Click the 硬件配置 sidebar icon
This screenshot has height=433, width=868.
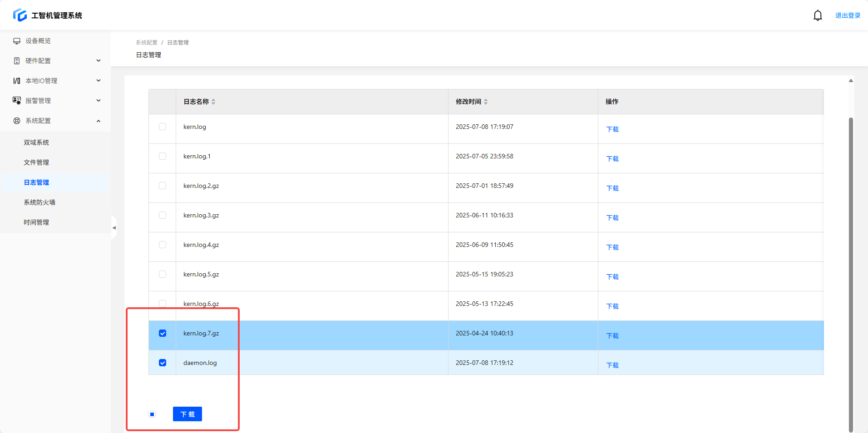[x=17, y=61]
